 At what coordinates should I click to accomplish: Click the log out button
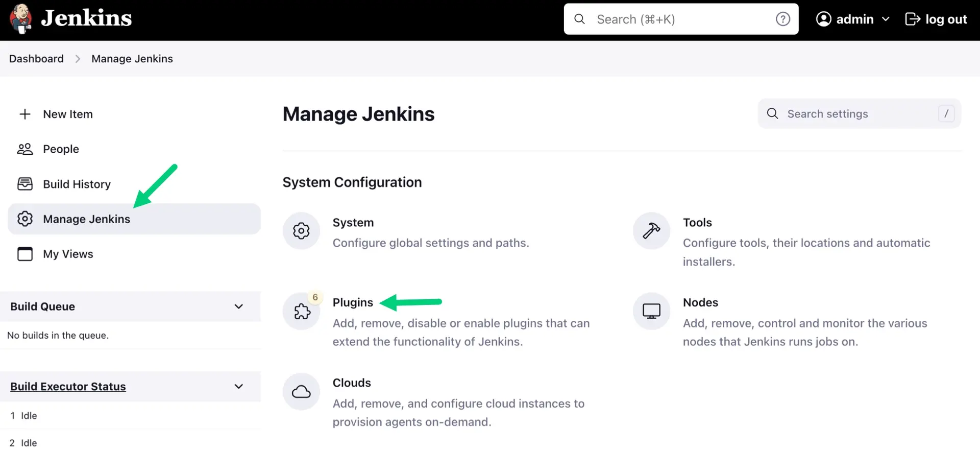(x=936, y=19)
